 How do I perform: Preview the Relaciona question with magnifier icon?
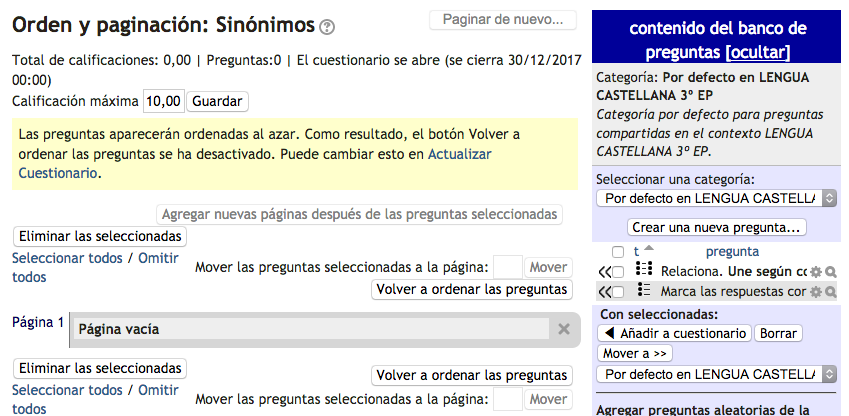pyautogui.click(x=830, y=271)
